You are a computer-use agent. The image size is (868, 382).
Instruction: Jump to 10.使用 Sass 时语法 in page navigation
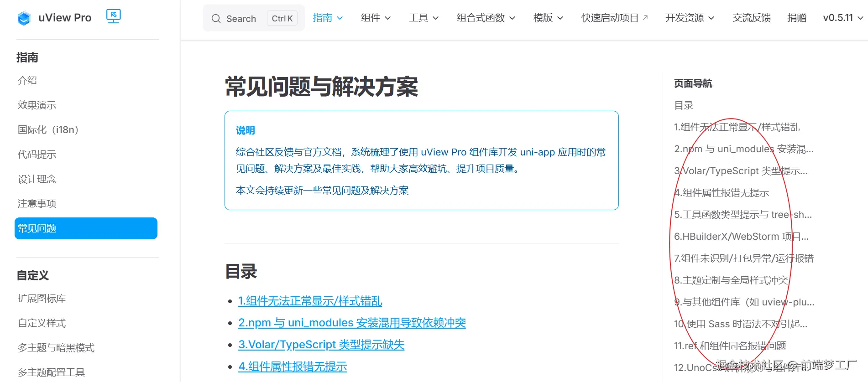point(741,324)
